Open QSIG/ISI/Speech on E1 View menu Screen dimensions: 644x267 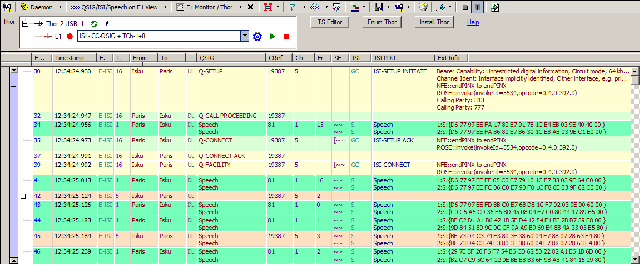[120, 7]
